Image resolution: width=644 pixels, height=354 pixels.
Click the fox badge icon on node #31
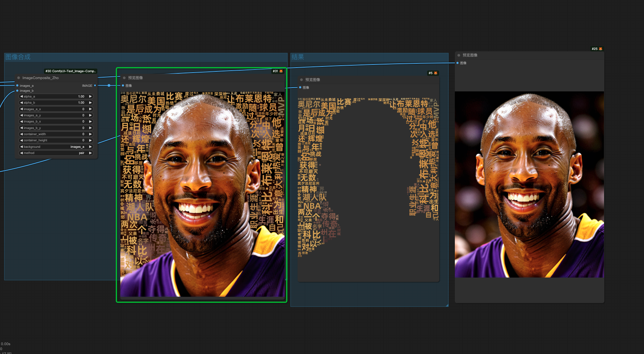281,71
